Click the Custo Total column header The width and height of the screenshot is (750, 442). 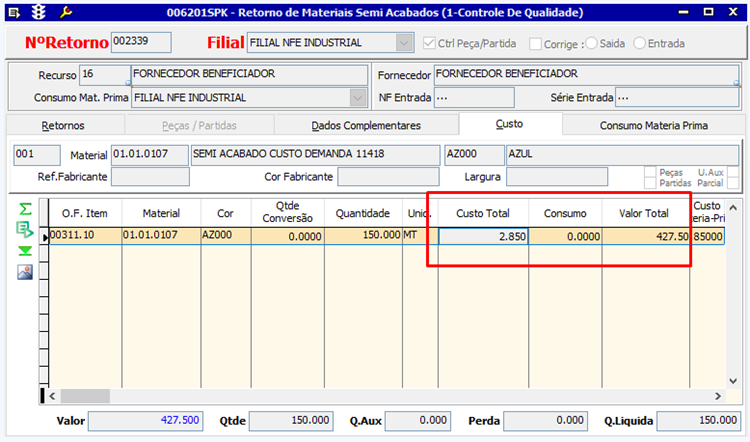483,213
